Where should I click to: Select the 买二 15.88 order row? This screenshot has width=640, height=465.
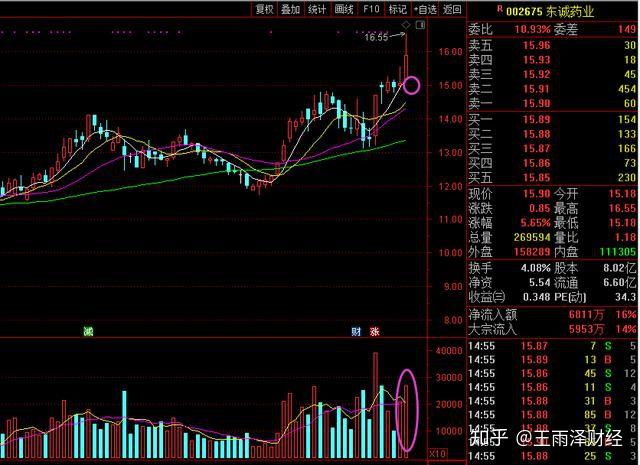coord(552,134)
